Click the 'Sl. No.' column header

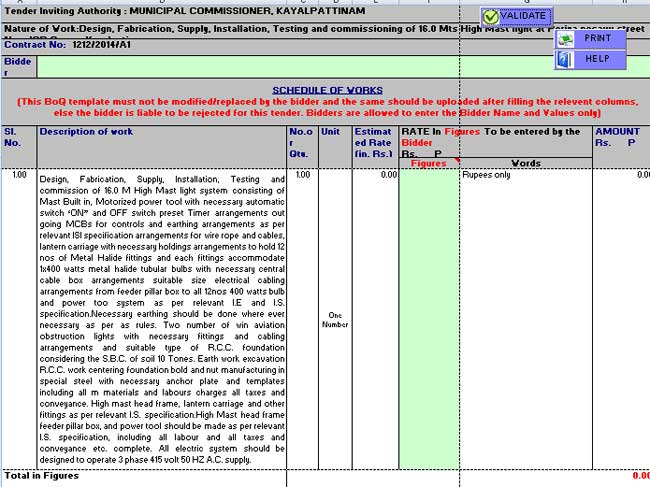(19, 147)
